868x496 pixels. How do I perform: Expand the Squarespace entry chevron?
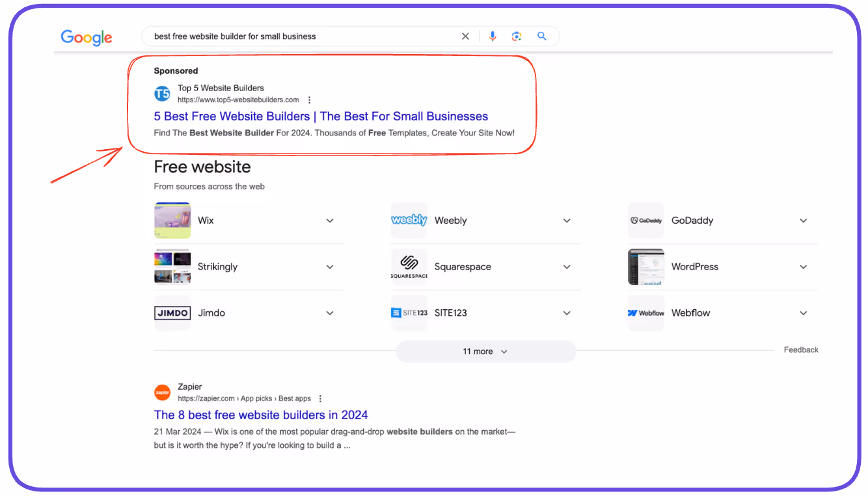(x=567, y=267)
